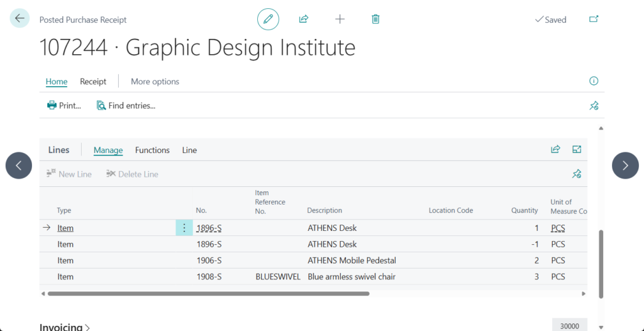644x331 pixels.
Task: Click Find entries... button
Action: pos(126,106)
